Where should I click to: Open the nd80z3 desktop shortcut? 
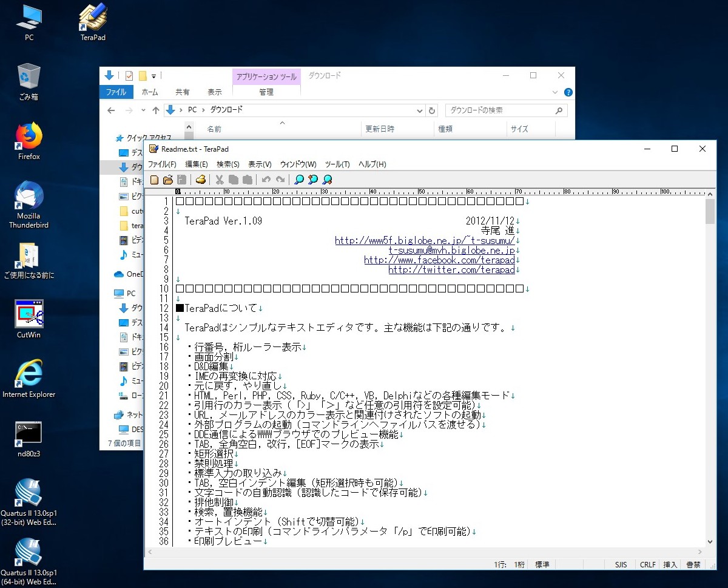29,439
